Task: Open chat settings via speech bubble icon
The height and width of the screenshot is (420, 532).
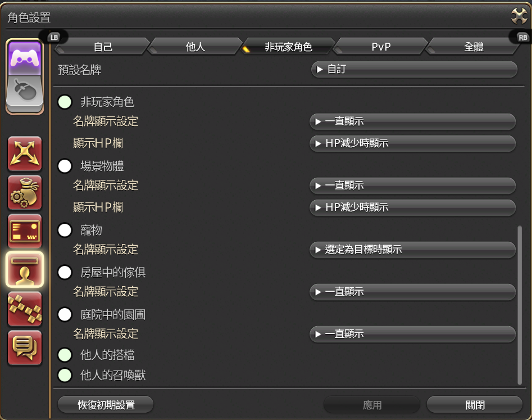Action: coord(25,348)
